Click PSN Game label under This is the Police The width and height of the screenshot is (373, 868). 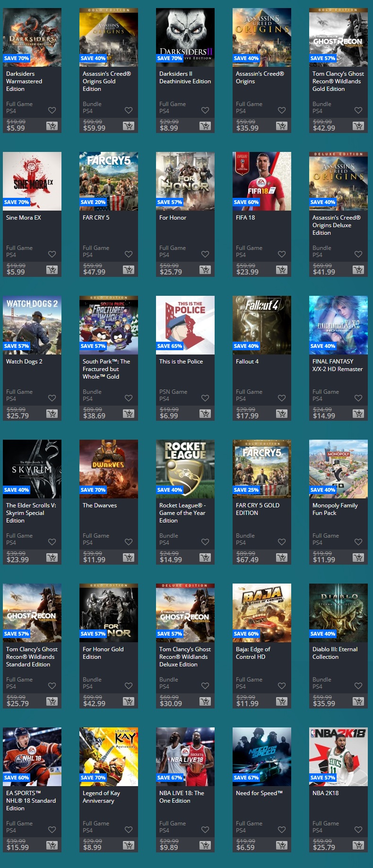click(173, 392)
